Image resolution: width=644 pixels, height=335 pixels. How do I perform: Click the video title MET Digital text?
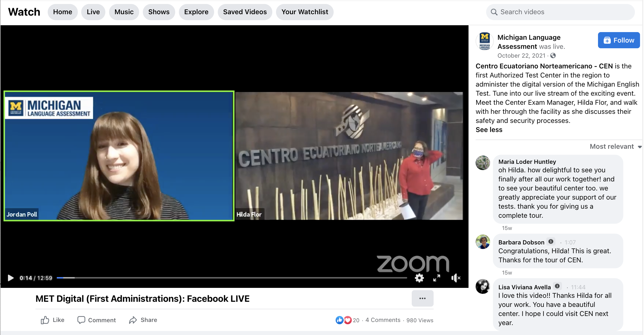click(143, 299)
